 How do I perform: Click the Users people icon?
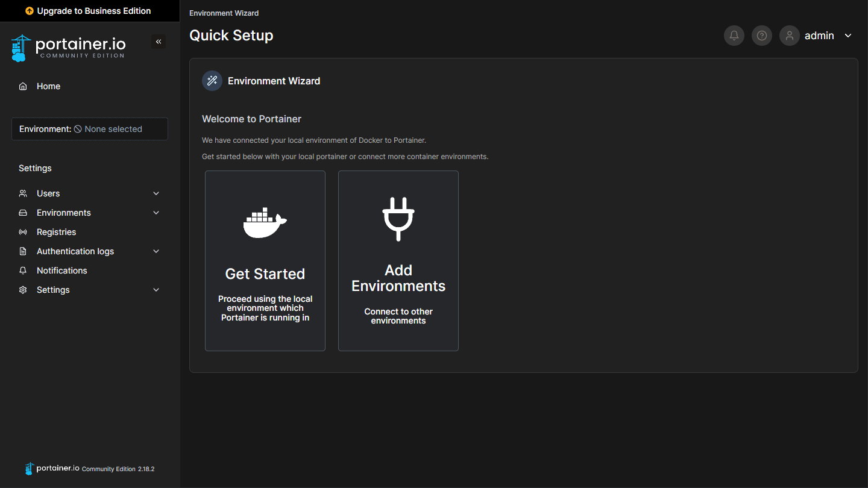coord(23,193)
